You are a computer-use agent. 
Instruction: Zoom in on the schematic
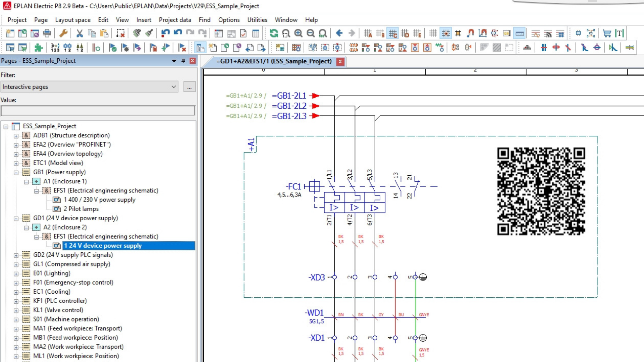pos(298,33)
